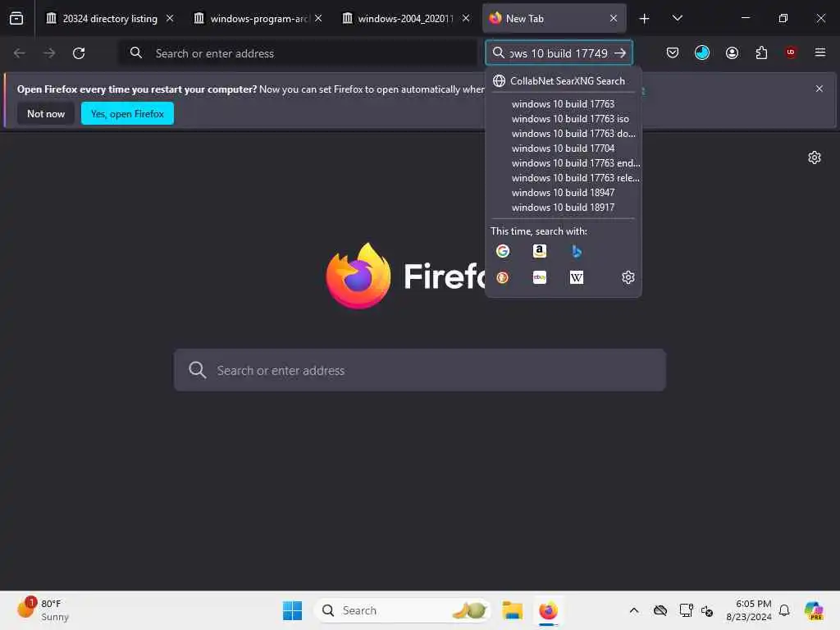Choose suggestion windows 10 build 17763 do...

point(563,134)
